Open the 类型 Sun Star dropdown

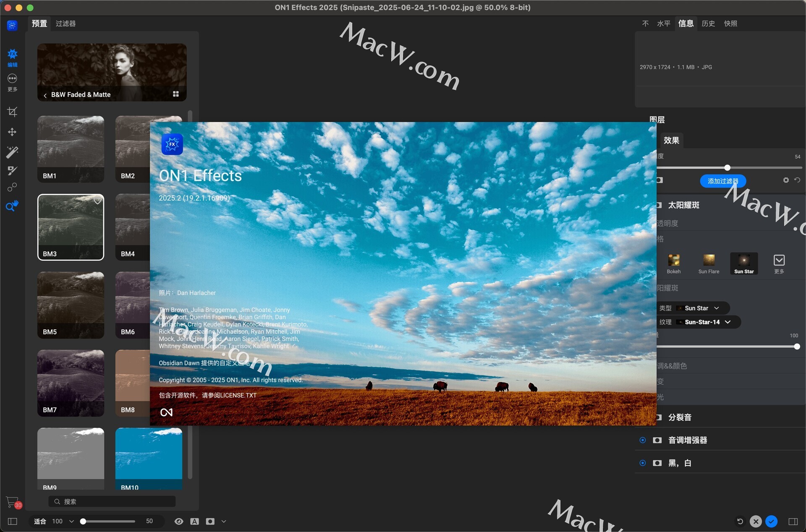pyautogui.click(x=700, y=308)
